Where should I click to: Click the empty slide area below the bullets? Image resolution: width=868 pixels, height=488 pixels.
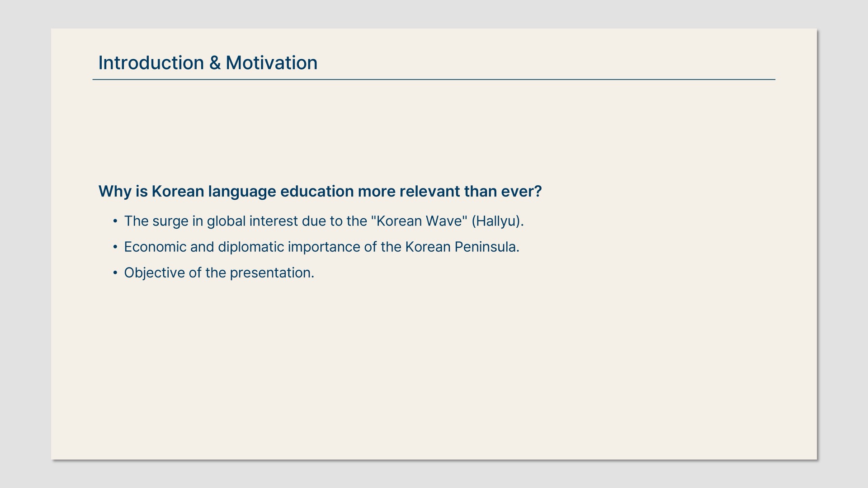(434, 371)
